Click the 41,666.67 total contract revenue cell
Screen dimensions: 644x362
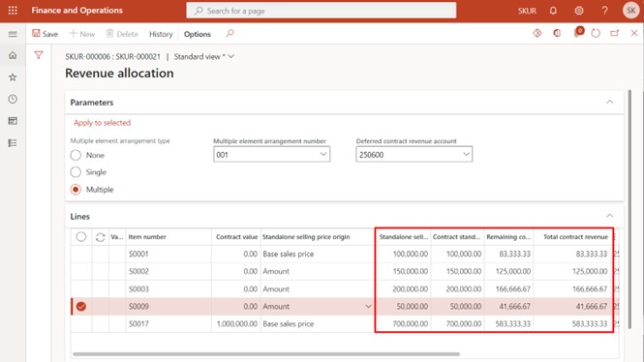pyautogui.click(x=573, y=306)
